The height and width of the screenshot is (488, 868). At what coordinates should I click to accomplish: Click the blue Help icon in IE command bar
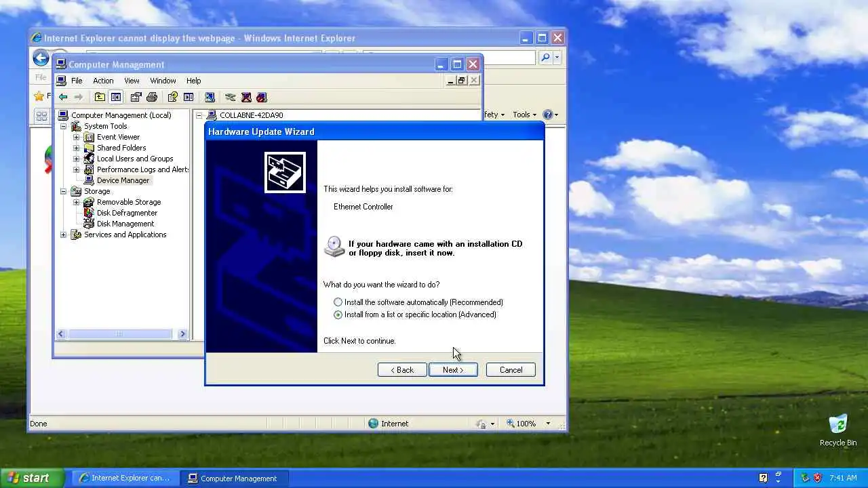click(x=548, y=115)
